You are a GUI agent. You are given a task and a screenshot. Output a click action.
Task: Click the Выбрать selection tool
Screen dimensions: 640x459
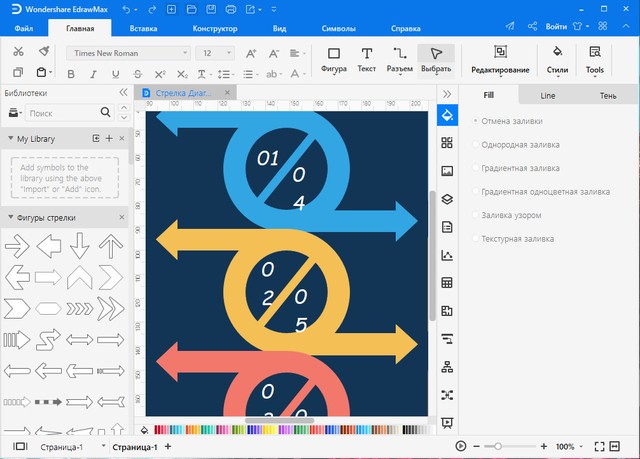point(435,59)
